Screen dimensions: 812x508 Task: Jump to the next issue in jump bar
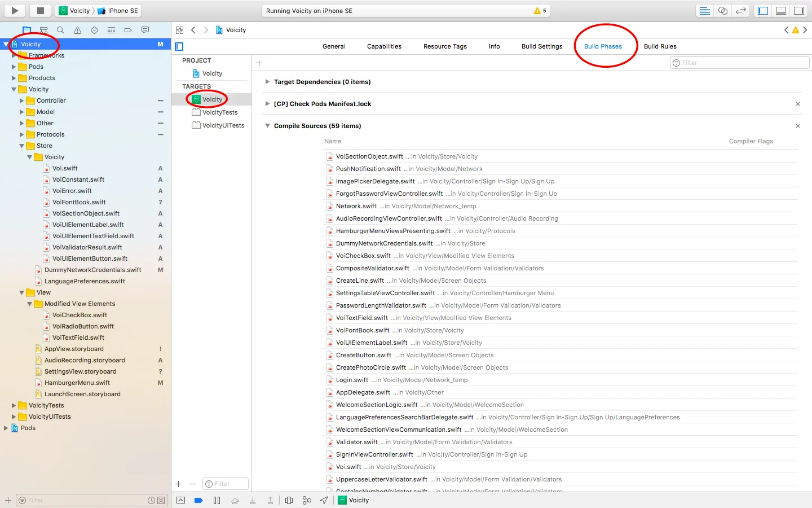pyautogui.click(x=805, y=30)
